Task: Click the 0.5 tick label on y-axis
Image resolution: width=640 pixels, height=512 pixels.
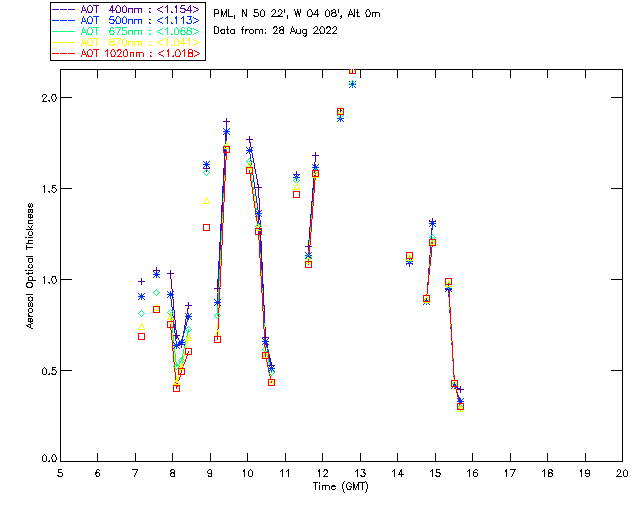Action: (x=49, y=371)
